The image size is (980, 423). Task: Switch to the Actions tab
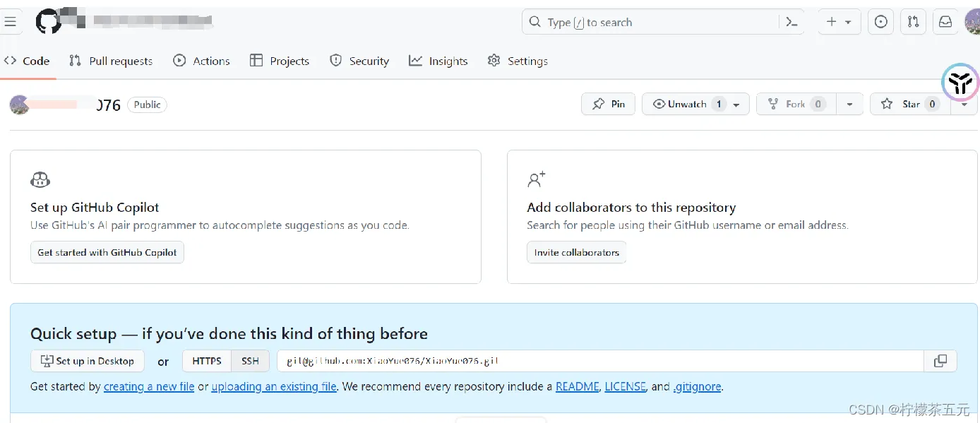point(202,61)
